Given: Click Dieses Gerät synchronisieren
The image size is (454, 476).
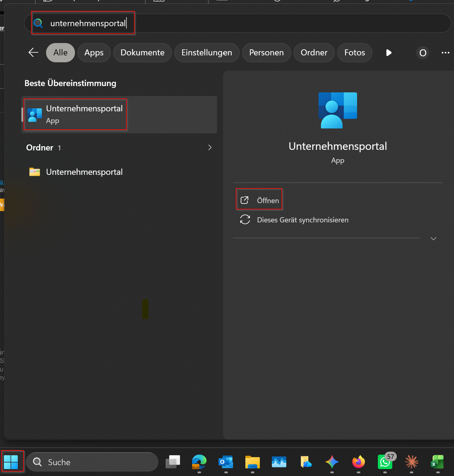Looking at the screenshot, I should click(x=303, y=220).
